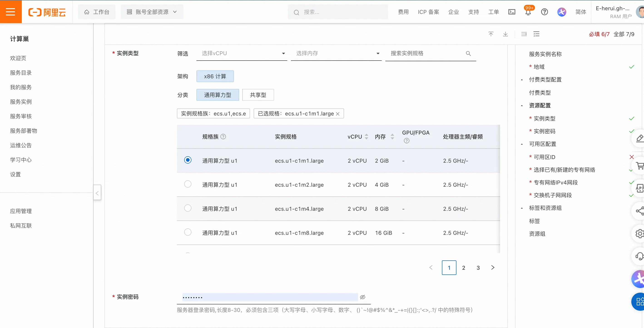
Task: Open the 选择内存 dropdown
Action: 336,54
